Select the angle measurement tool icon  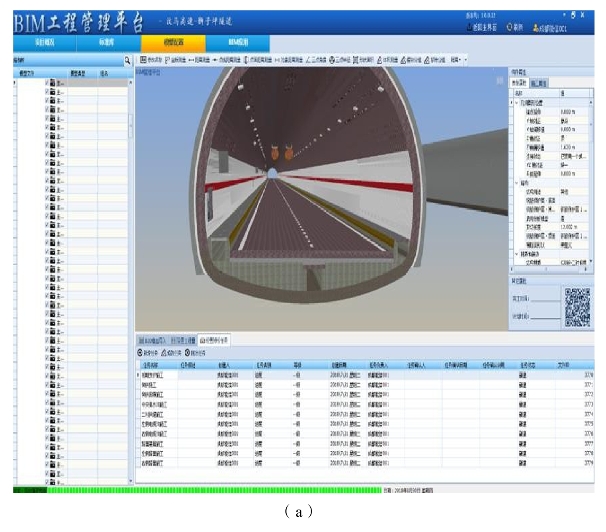coord(308,60)
